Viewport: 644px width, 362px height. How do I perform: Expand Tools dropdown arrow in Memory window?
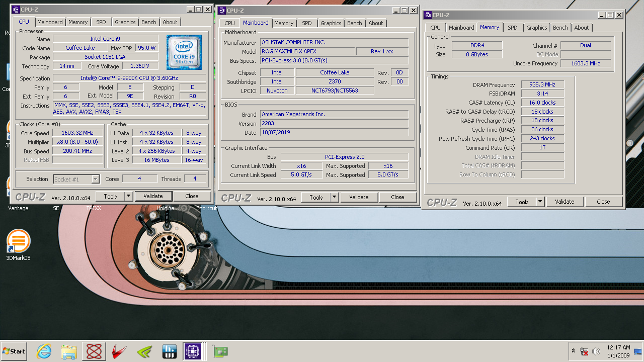(540, 202)
